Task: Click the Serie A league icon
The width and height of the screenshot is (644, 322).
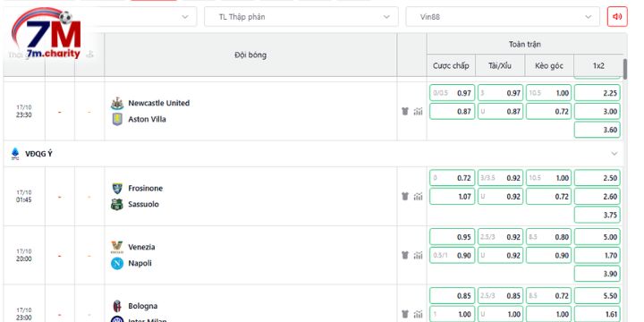Action: (15, 154)
